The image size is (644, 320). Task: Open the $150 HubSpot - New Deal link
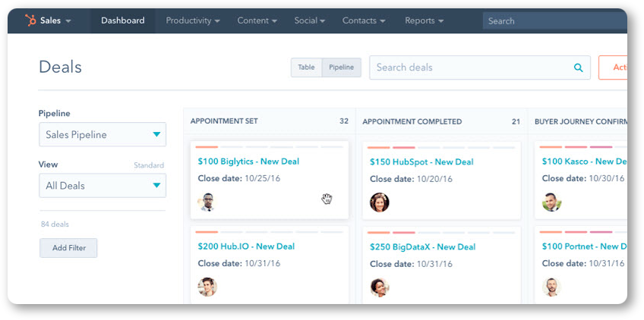[x=421, y=162]
